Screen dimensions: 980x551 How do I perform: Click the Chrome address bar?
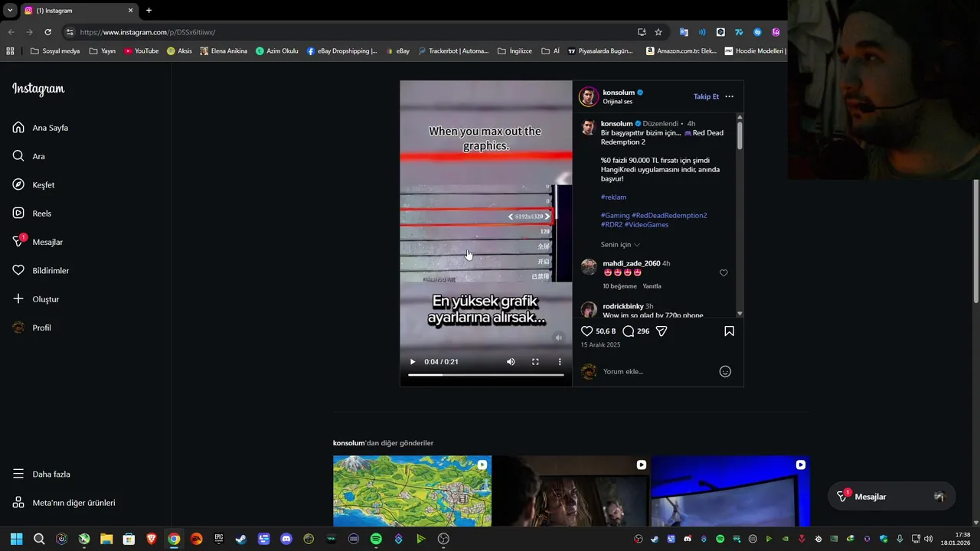[x=352, y=32]
